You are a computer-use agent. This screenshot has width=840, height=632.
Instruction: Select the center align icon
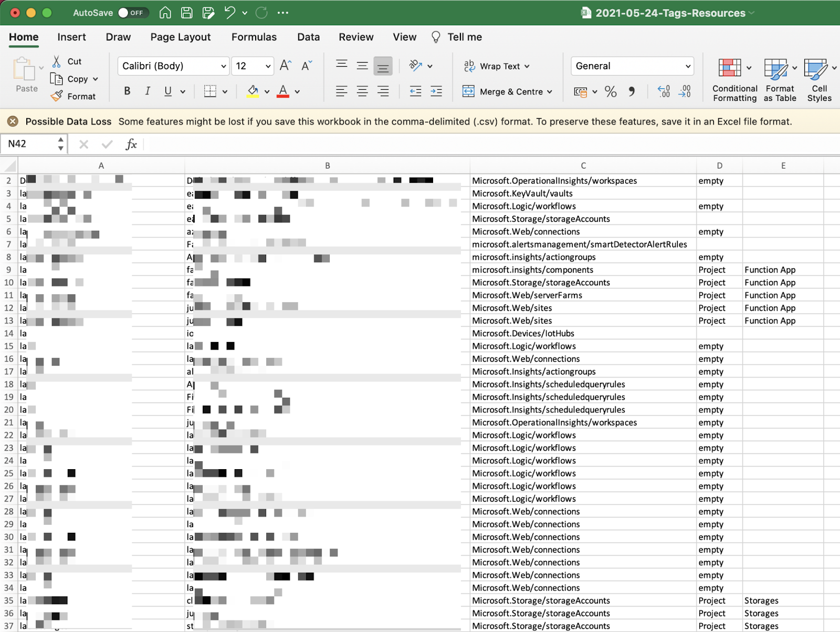pyautogui.click(x=362, y=91)
